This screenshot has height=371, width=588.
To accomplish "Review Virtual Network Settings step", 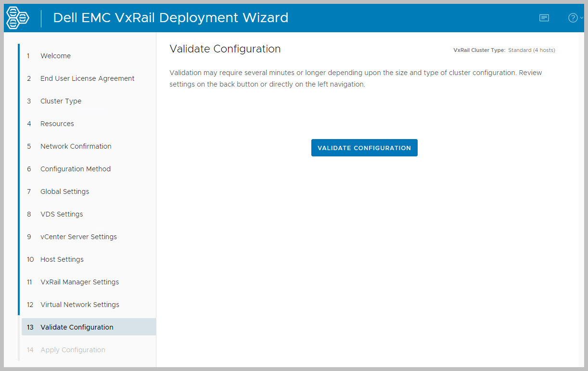I will (79, 305).
